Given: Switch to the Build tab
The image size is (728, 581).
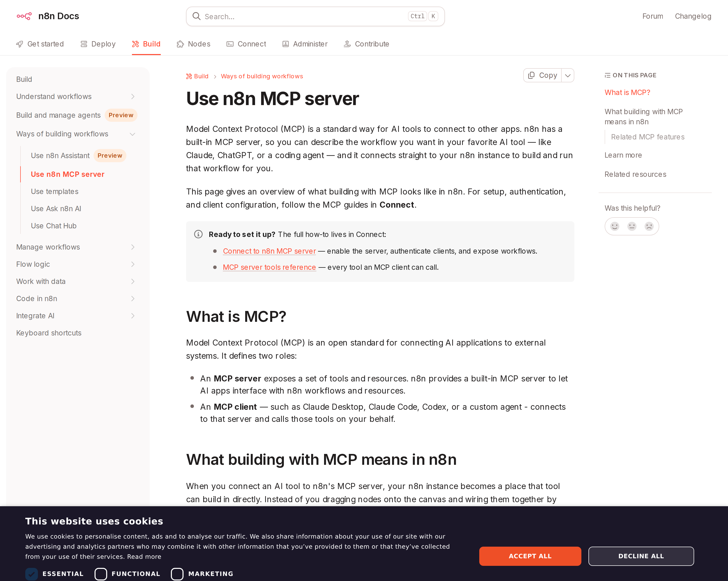Looking at the screenshot, I should point(146,44).
